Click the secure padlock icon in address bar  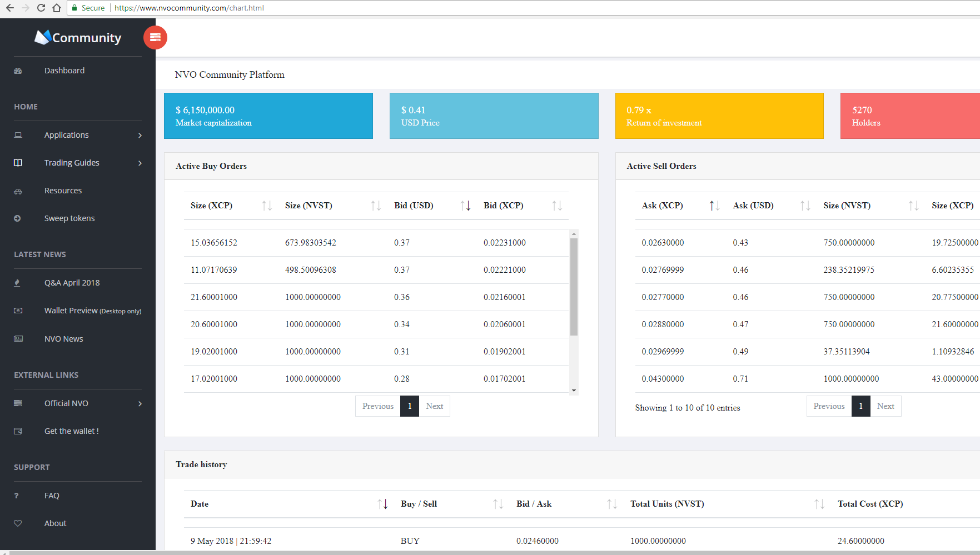[74, 8]
